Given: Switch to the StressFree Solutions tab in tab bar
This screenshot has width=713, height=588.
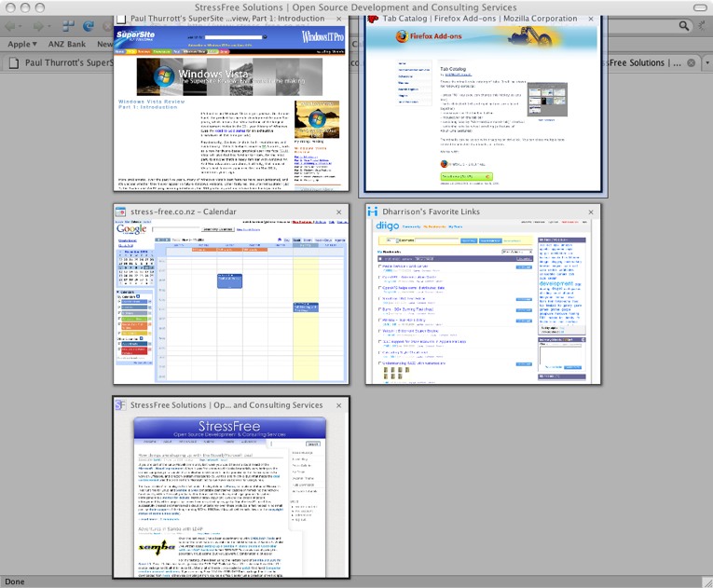Looking at the screenshot, I should (x=651, y=62).
